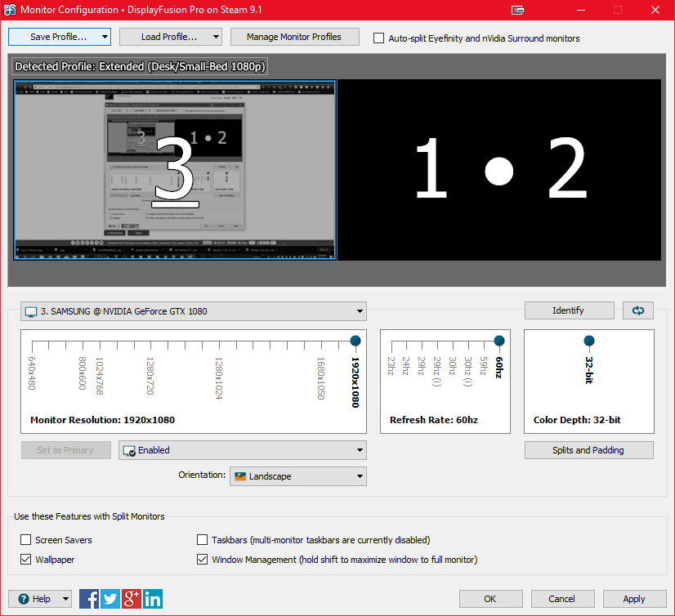Enable Auto-split Eyefinity and nVidia Surround
This screenshot has width=675, height=616.
click(x=379, y=38)
